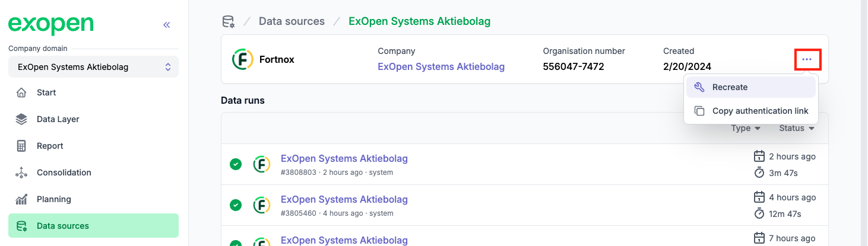Expand the Status filter dropdown
Viewport: 868px width, 246px height.
click(796, 128)
